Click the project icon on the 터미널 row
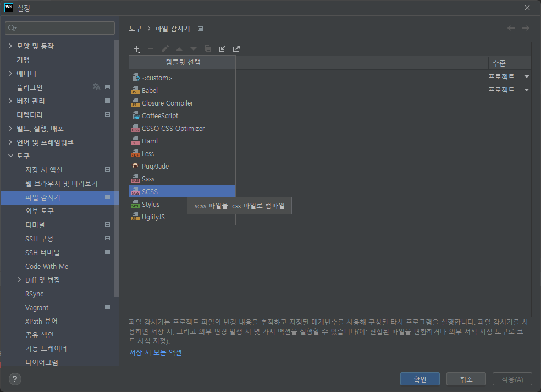The height and width of the screenshot is (392, 541). (108, 224)
